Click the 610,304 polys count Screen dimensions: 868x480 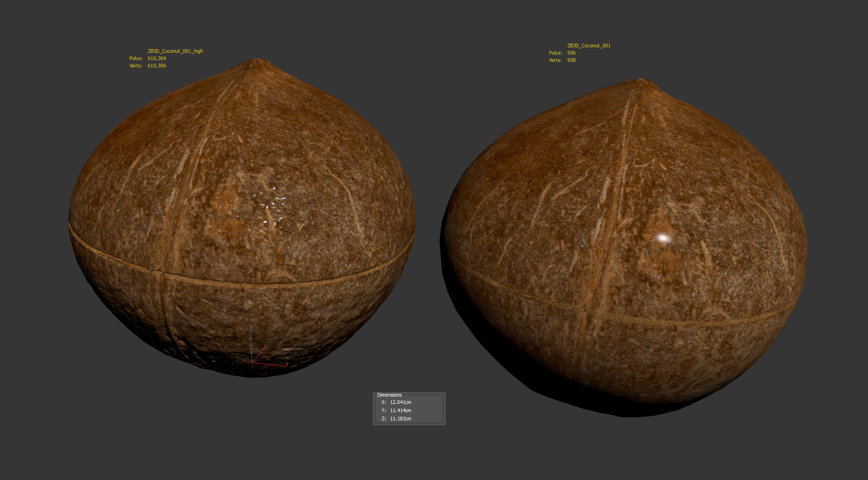point(157,58)
